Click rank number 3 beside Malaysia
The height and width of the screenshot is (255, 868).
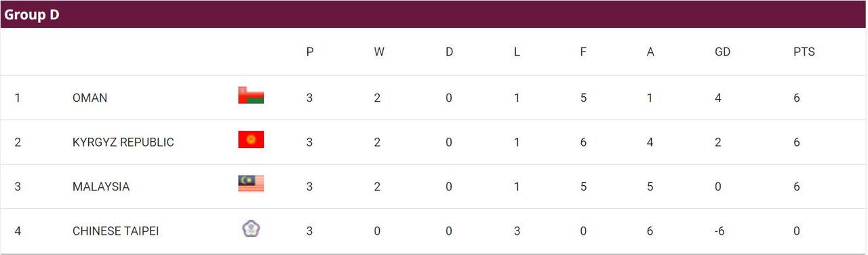pyautogui.click(x=18, y=187)
